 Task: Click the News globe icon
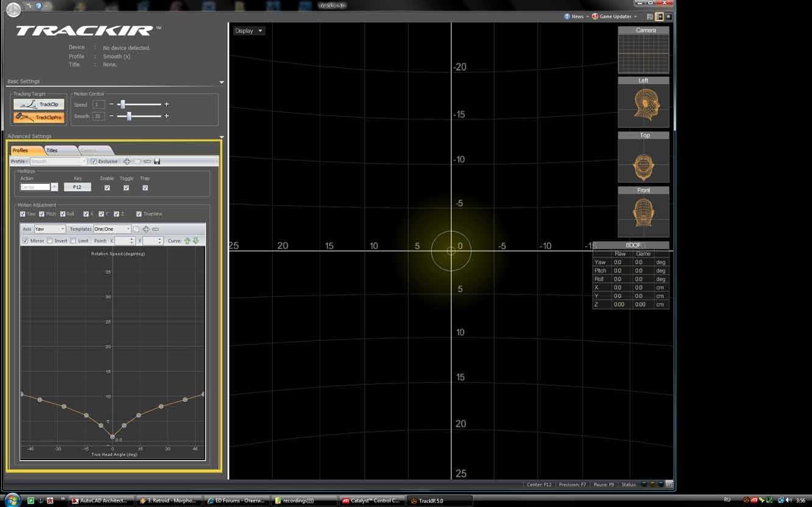point(567,16)
